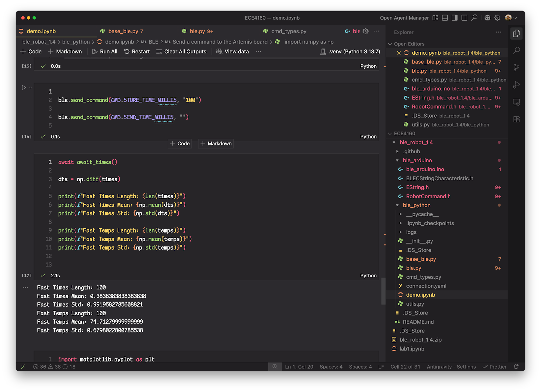
Task: Open the account dropdown next to avatar
Action: [x=515, y=18]
